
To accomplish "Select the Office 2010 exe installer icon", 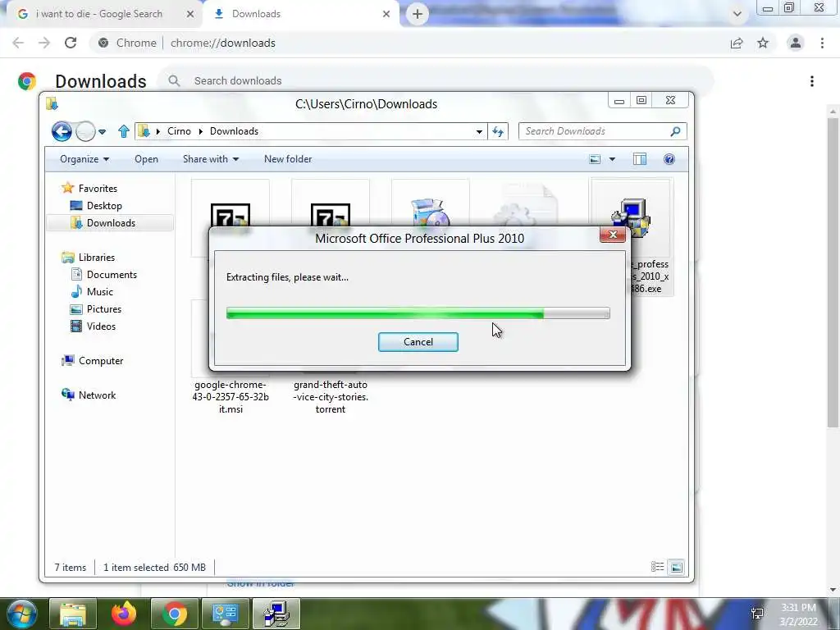I will point(631,217).
